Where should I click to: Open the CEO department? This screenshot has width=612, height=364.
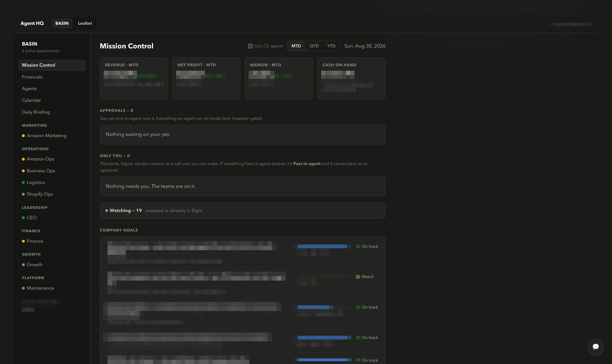(x=52, y=218)
